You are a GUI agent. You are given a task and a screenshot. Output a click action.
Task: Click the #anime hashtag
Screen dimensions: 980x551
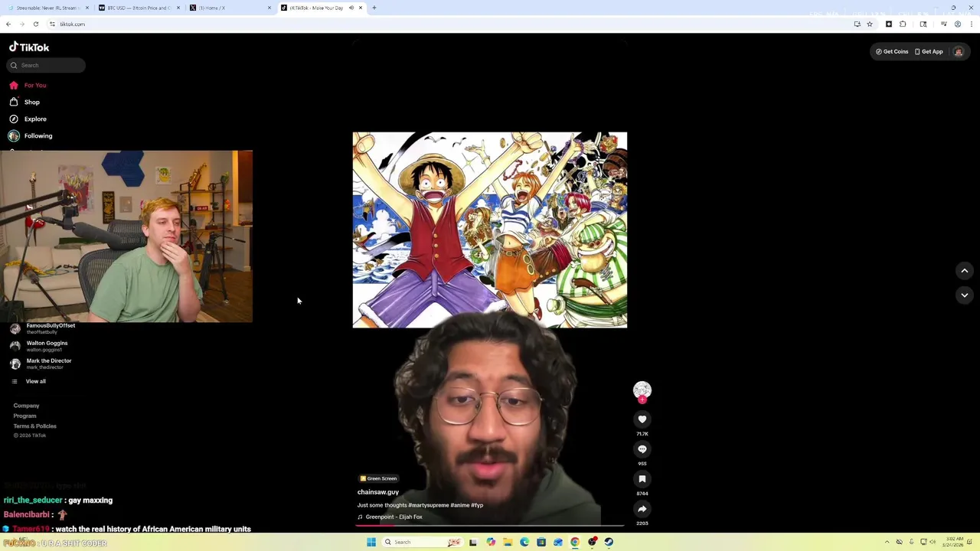(459, 505)
